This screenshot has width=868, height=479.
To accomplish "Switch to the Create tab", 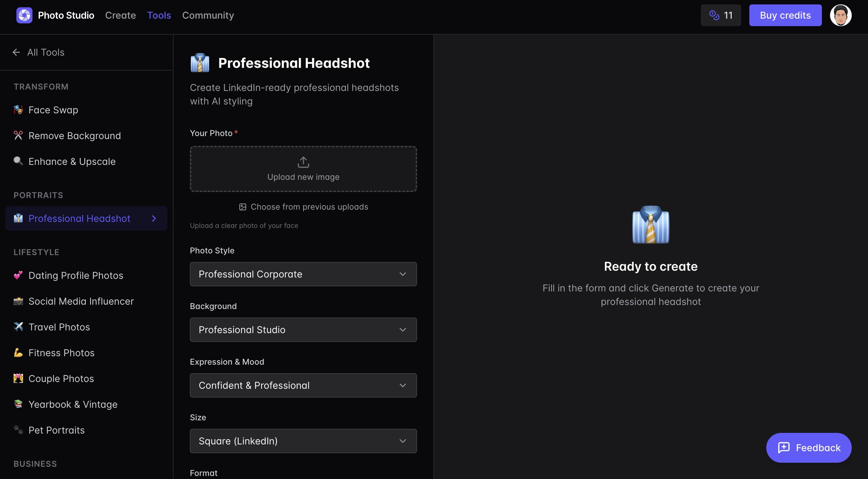I will click(120, 15).
